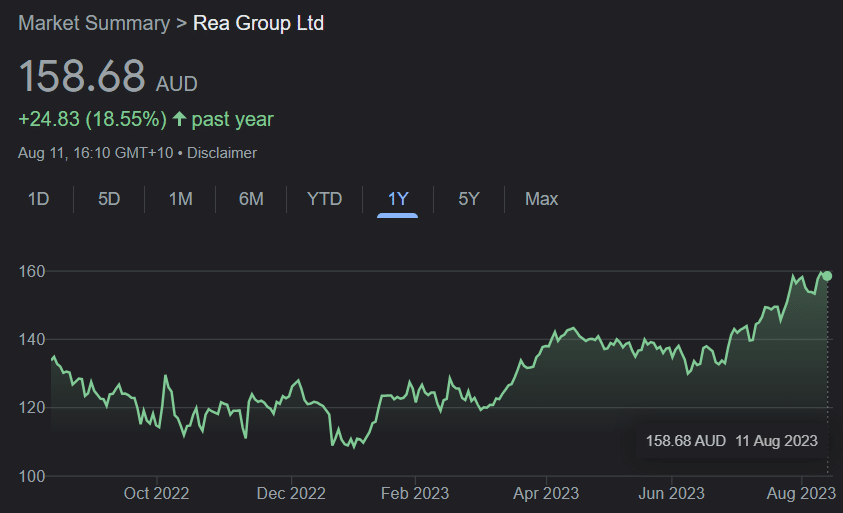This screenshot has height=513, width=843.
Task: Open the 6M chart range
Action: [251, 199]
